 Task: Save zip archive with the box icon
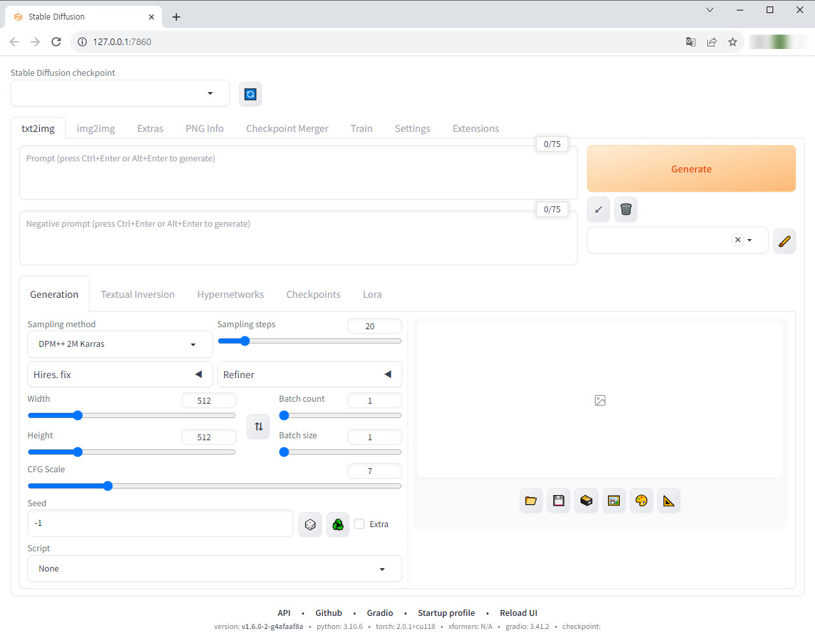tap(586, 501)
